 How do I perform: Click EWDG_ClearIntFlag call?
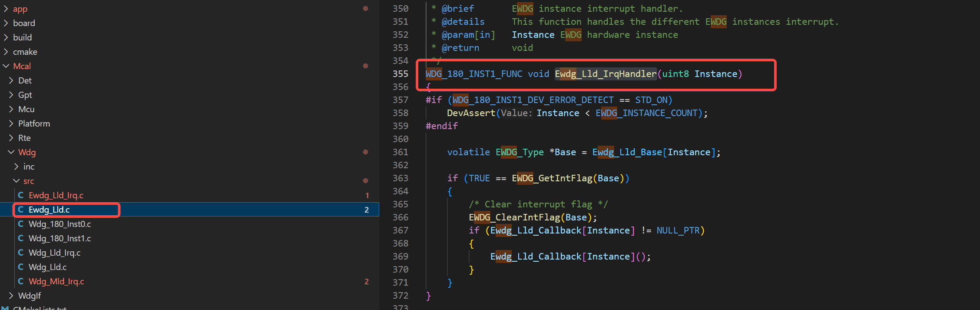click(x=514, y=217)
